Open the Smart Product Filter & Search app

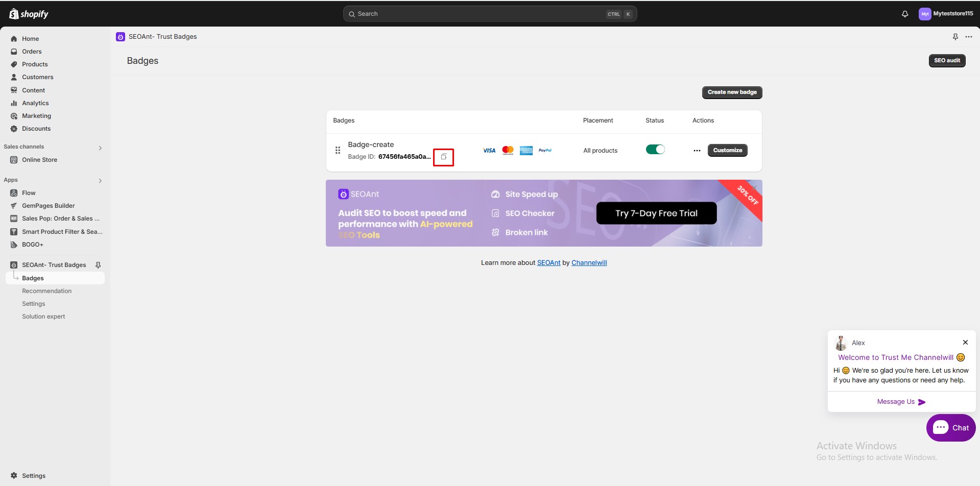[x=61, y=231]
